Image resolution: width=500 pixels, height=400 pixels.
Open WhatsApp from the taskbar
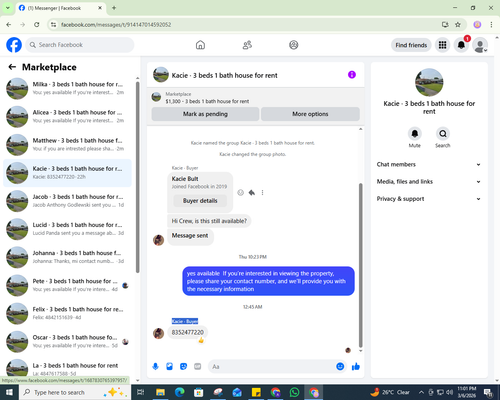tap(294, 392)
